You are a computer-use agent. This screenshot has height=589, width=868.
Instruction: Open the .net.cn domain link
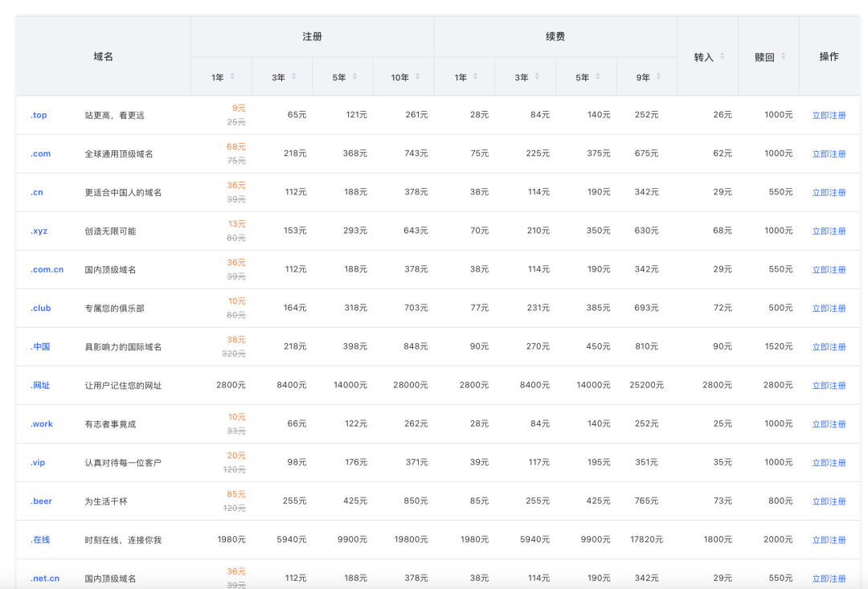(45, 579)
